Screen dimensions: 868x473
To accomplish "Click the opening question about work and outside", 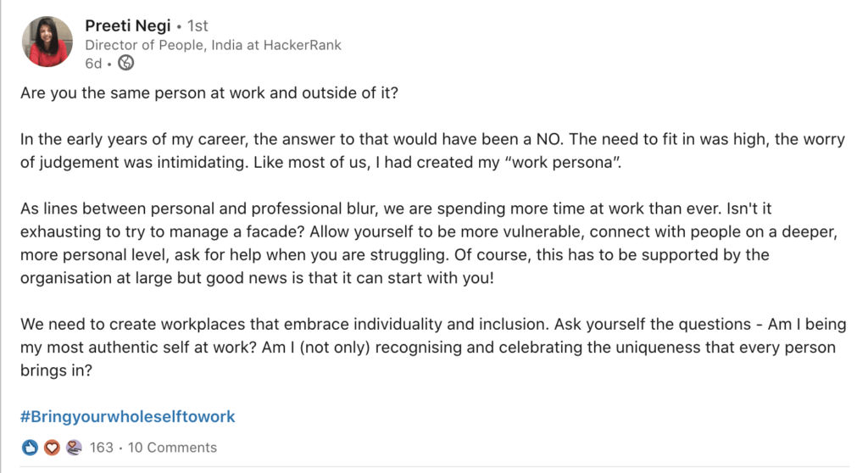I will (209, 92).
